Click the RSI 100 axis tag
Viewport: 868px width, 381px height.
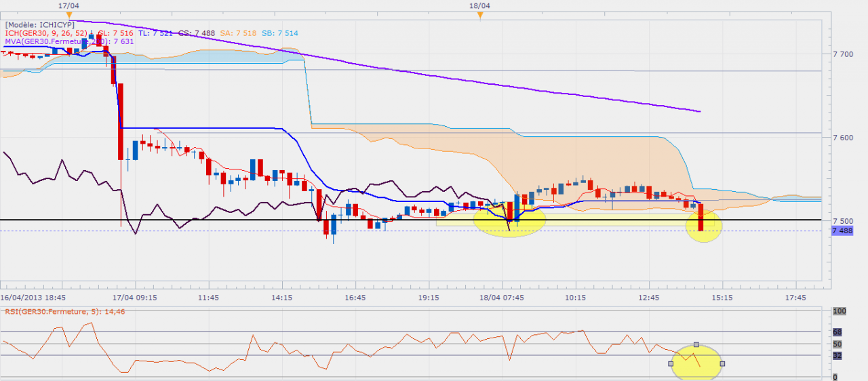(x=840, y=311)
